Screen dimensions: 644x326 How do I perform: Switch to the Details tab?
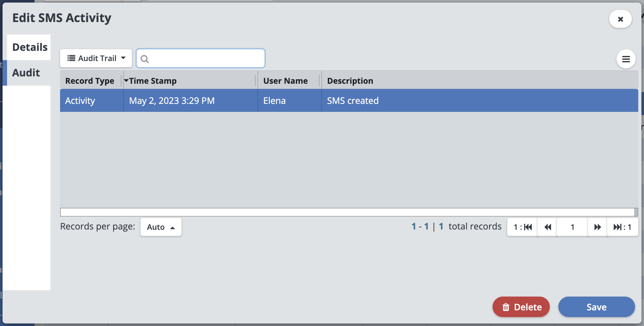click(29, 47)
